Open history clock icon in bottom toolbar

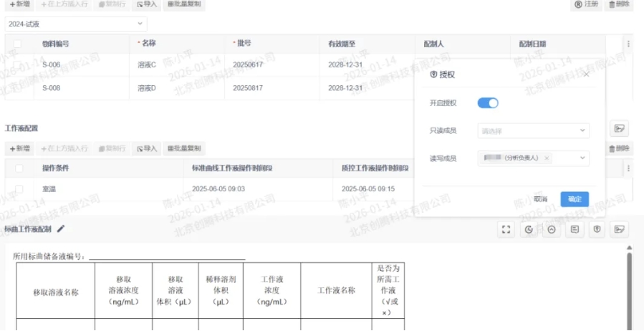tap(529, 229)
